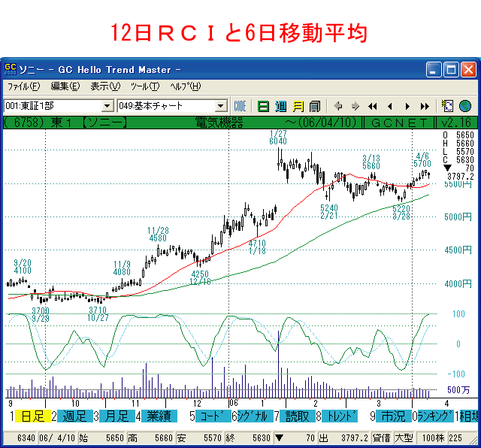Switch to daily chart with green 日 icon
481x448 pixels.
pos(263,107)
